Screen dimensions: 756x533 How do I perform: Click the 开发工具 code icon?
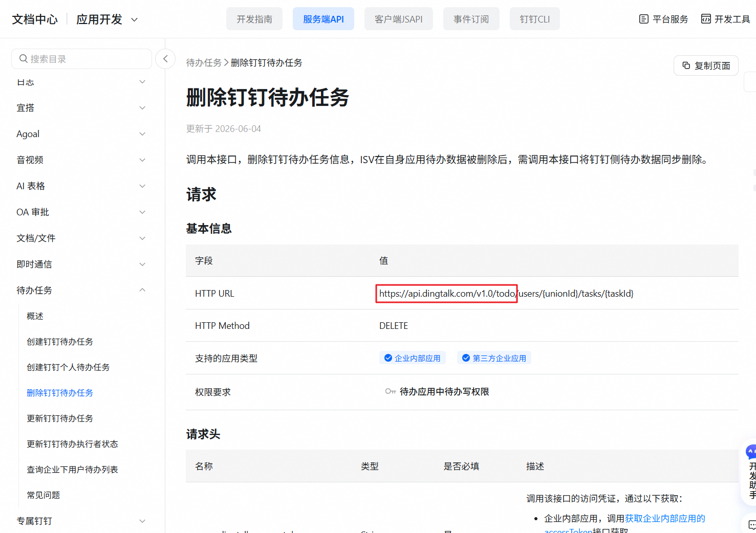pyautogui.click(x=706, y=19)
